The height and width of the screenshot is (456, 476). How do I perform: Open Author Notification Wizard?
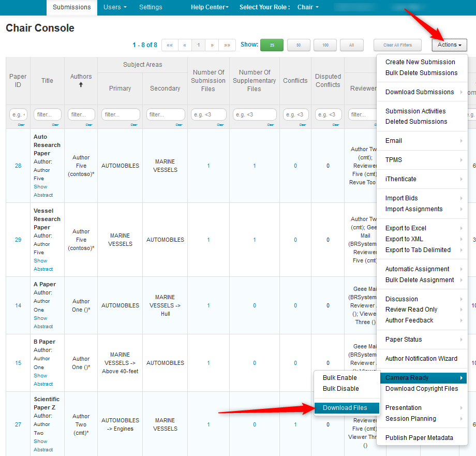421,359
